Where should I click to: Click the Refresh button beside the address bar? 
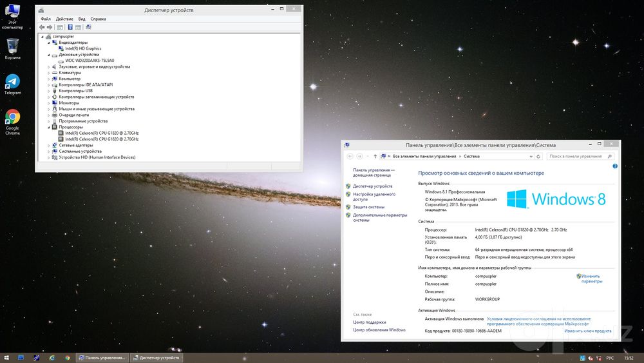pos(538,156)
